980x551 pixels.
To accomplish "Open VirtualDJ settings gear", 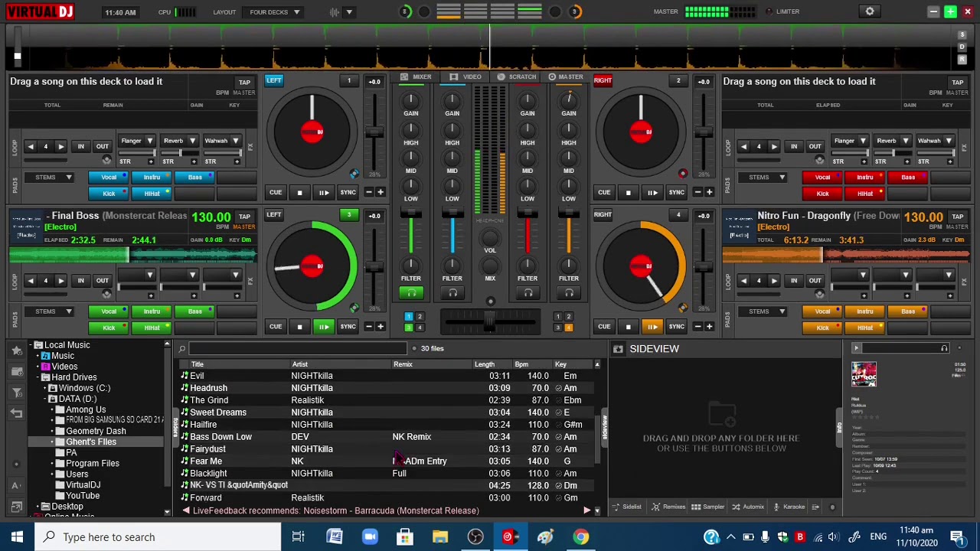I will [x=870, y=11].
